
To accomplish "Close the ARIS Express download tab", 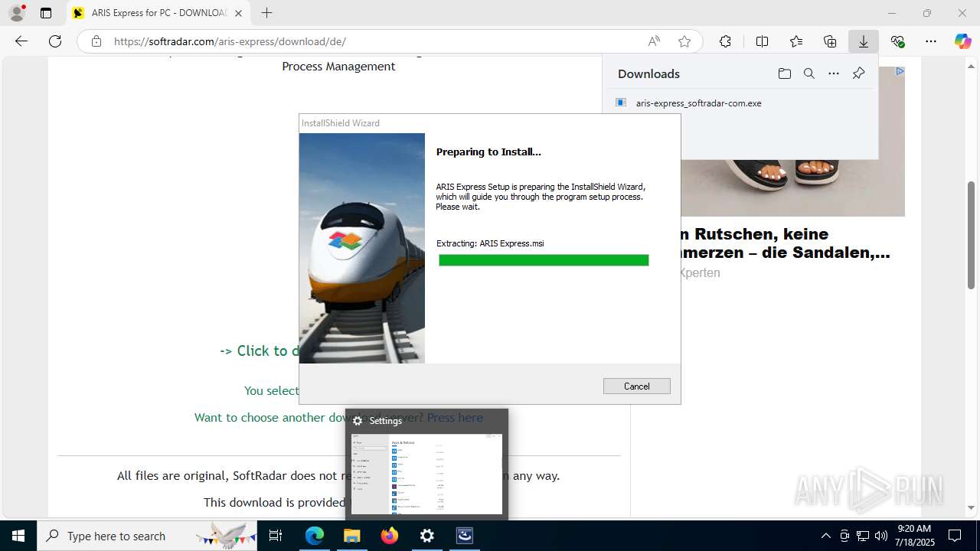I will (x=238, y=13).
